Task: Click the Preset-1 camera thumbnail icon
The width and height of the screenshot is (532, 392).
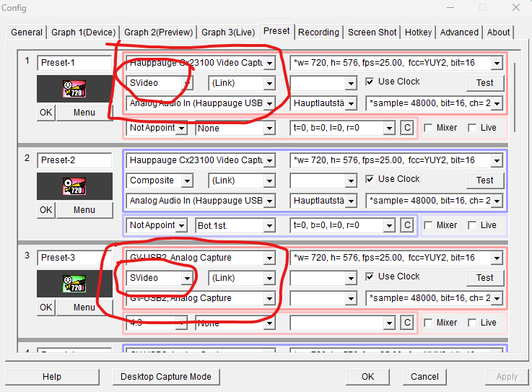Action: coord(74,89)
